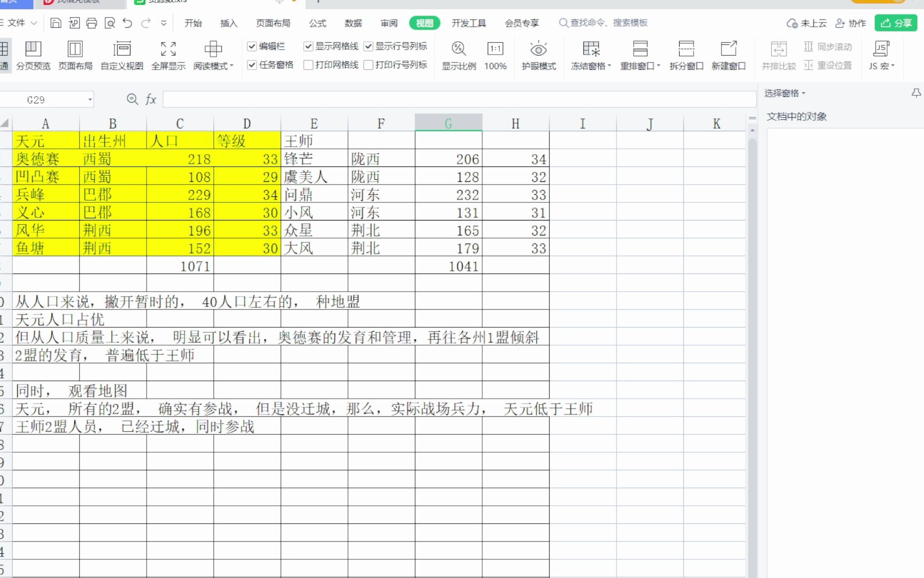This screenshot has height=578, width=924.
Task: Uncheck 显示行号列标 checkbox
Action: pyautogui.click(x=368, y=46)
